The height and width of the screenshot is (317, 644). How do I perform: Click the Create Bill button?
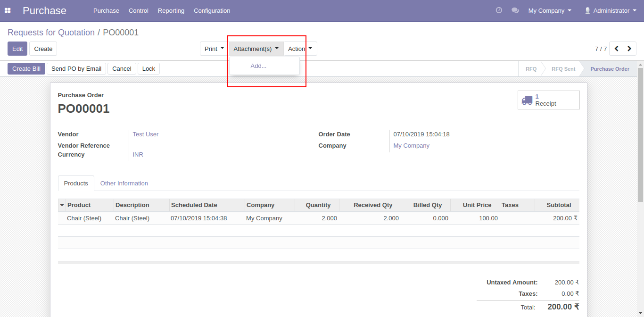tap(26, 69)
